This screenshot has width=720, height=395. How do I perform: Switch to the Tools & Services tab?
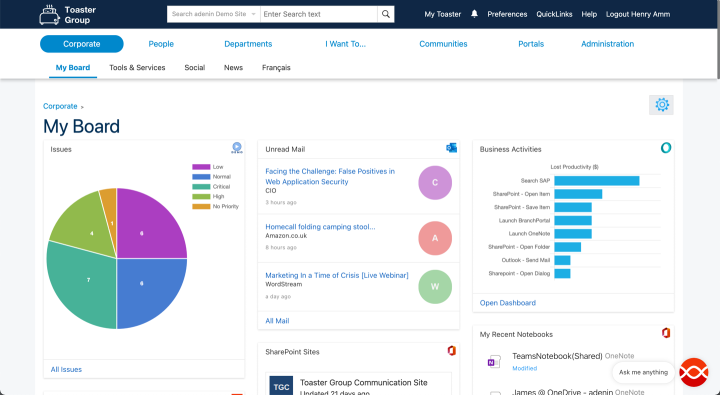(137, 68)
